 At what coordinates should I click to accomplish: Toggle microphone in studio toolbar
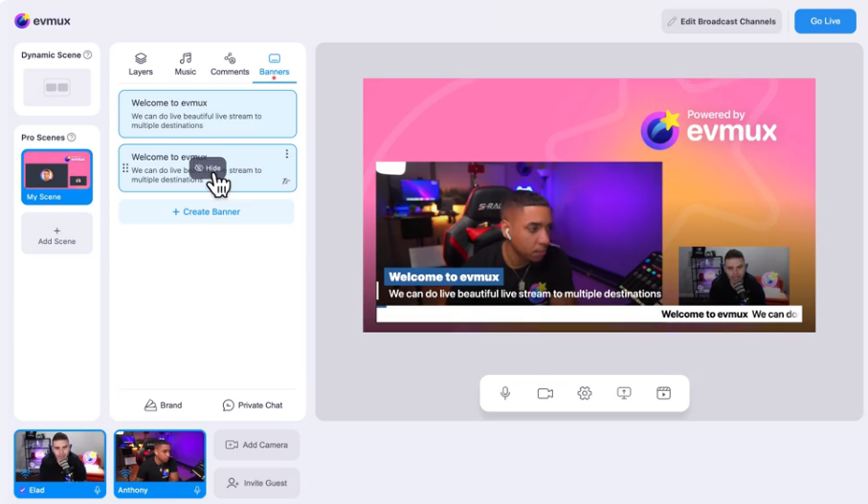[505, 393]
